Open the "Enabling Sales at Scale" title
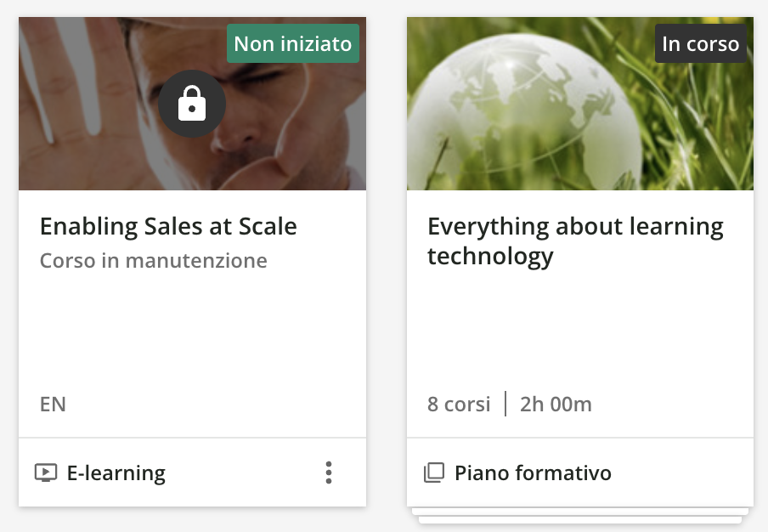Image resolution: width=768 pixels, height=532 pixels. coord(168,226)
